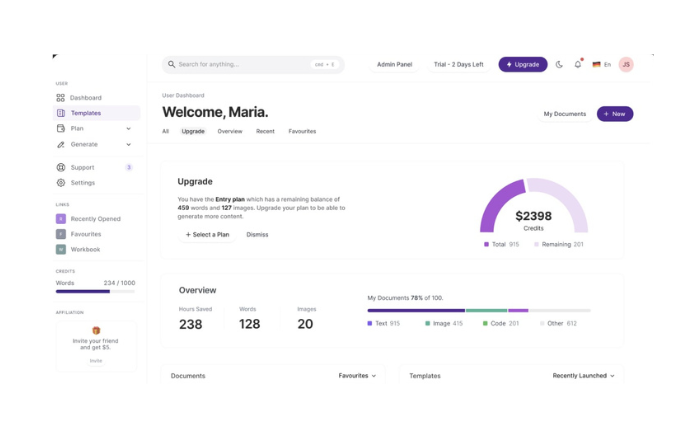The width and height of the screenshot is (696, 426).
Task: Click the Image legend swatch
Action: click(427, 323)
